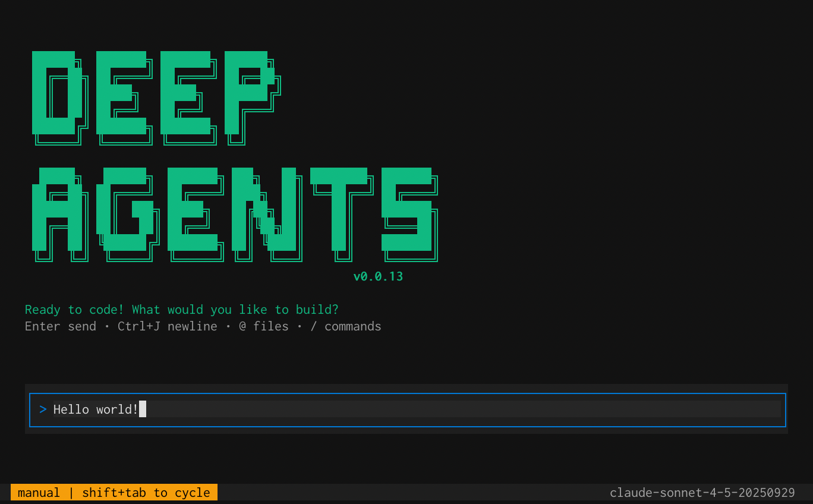This screenshot has width=813, height=504.
Task: Click the model selector claude-sonnet-4-5-20250929
Action: (x=702, y=492)
